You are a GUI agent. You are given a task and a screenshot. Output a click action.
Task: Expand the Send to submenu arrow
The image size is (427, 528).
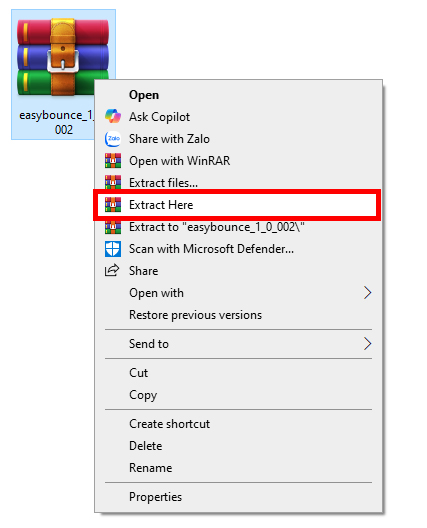[367, 343]
